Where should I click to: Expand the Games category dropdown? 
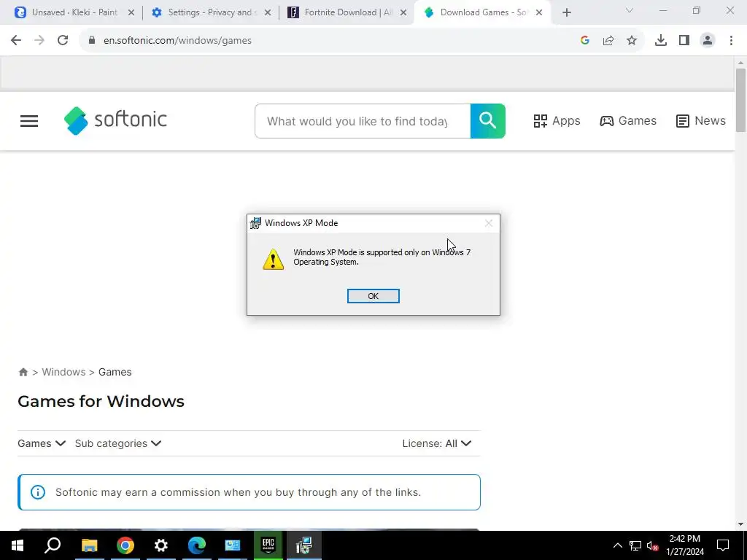pos(42,443)
